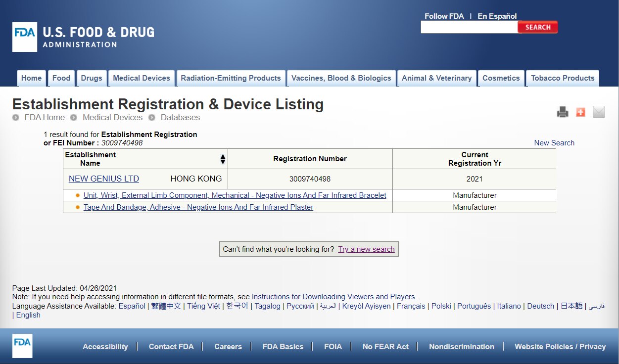Screen dimensions: 619x364
Task: Open the Nondiscrimination footer link
Action: 462,347
